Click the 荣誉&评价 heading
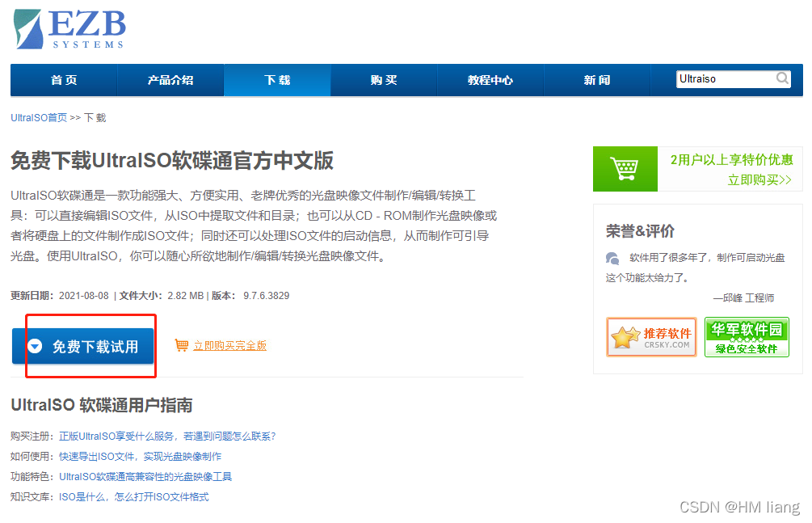 click(x=640, y=231)
